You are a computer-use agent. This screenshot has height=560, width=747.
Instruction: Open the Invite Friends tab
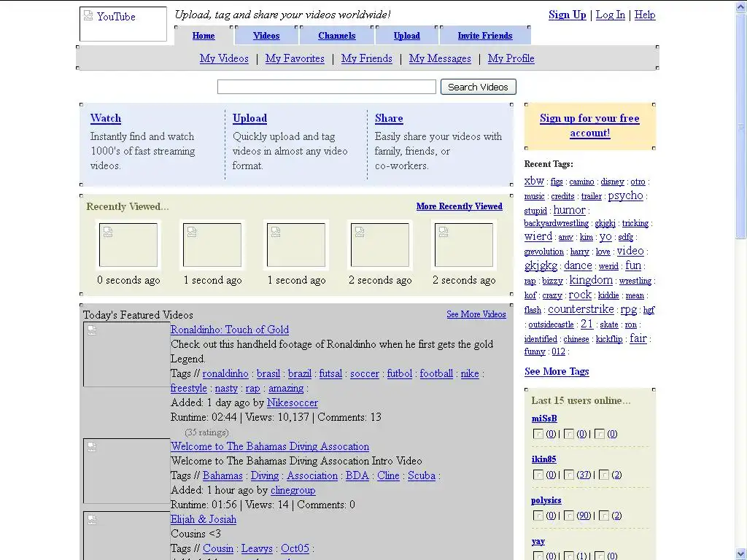tap(485, 36)
